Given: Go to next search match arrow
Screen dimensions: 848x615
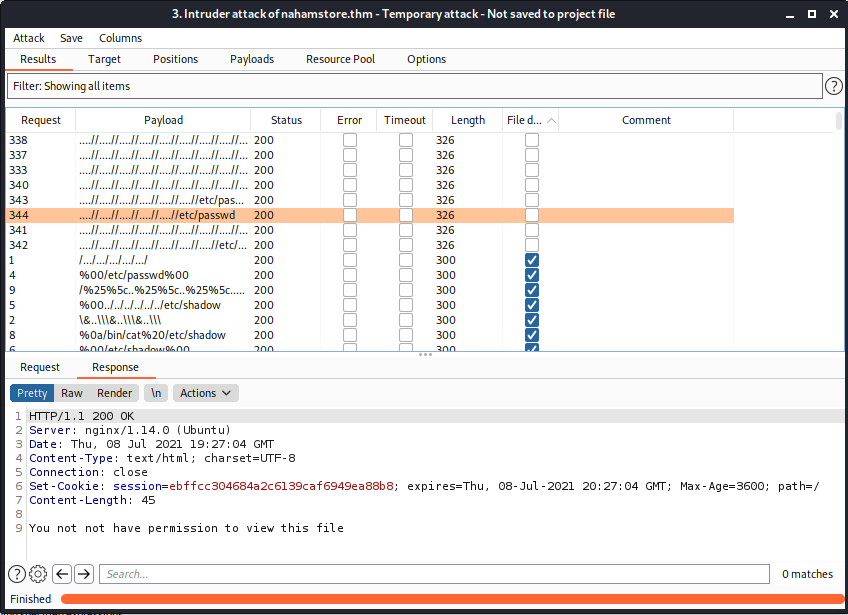Looking at the screenshot, I should click(84, 574).
